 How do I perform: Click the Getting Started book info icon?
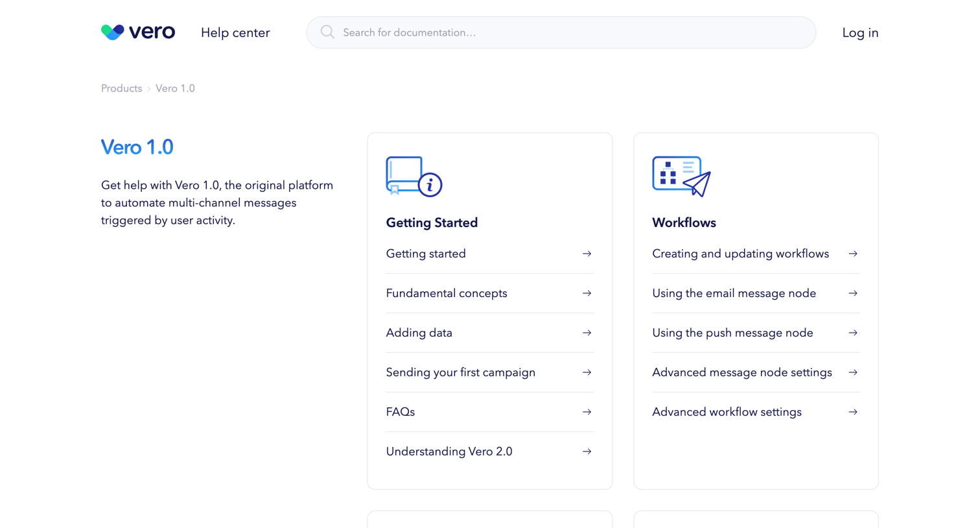click(414, 176)
